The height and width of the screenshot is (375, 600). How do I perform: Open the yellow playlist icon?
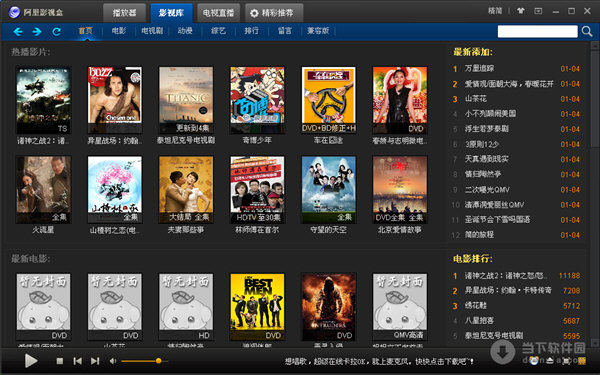point(582,360)
